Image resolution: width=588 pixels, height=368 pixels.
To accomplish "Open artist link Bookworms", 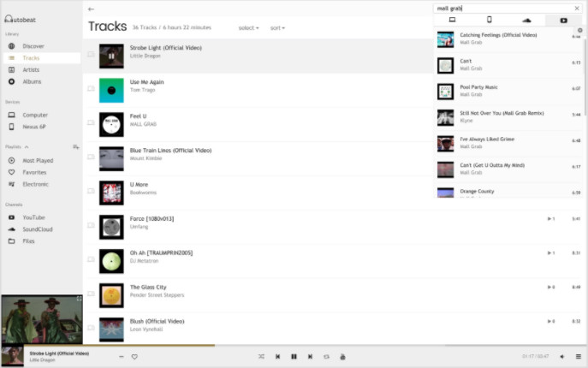I will click(143, 193).
